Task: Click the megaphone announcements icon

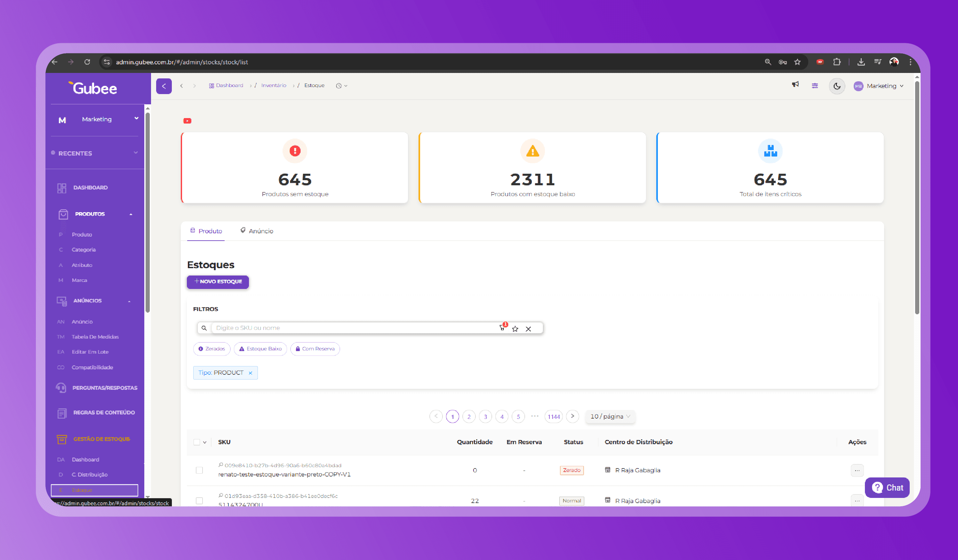Action: (795, 85)
